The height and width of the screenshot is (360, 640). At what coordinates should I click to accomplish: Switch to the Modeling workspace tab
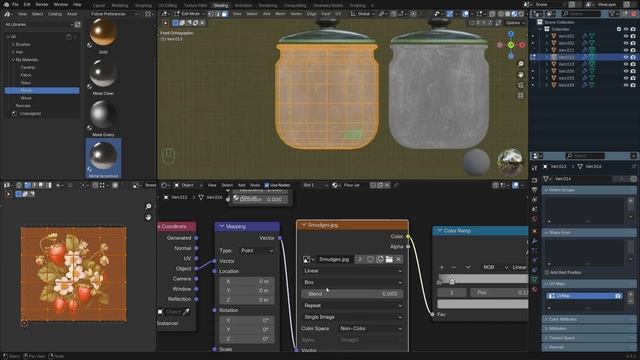point(120,6)
